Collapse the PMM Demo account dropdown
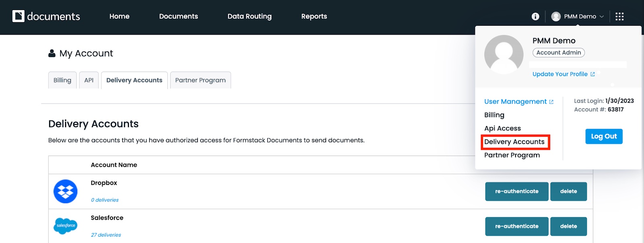Viewport: 644px width, 243px height. tap(601, 17)
